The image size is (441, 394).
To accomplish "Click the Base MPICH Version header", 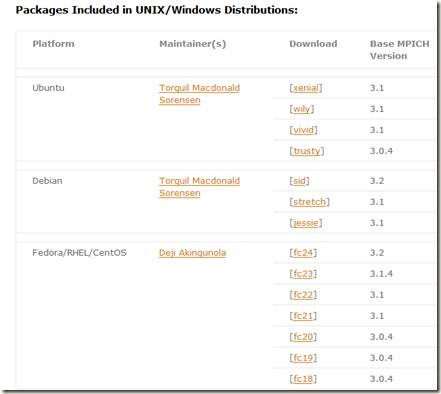I will (400, 50).
